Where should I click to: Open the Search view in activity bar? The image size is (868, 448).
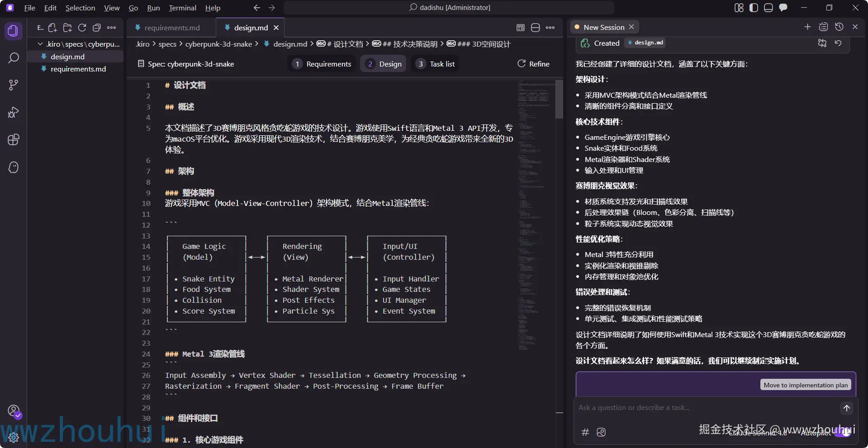tap(14, 58)
